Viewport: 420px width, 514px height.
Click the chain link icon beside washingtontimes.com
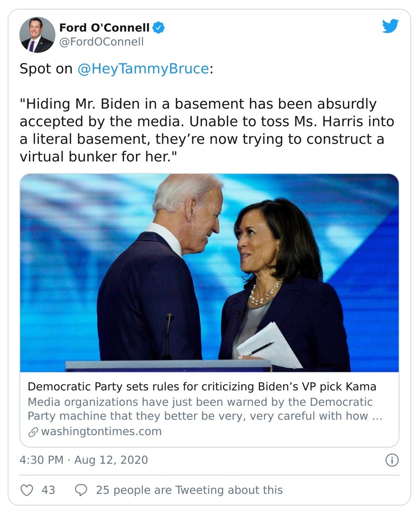pos(33,432)
